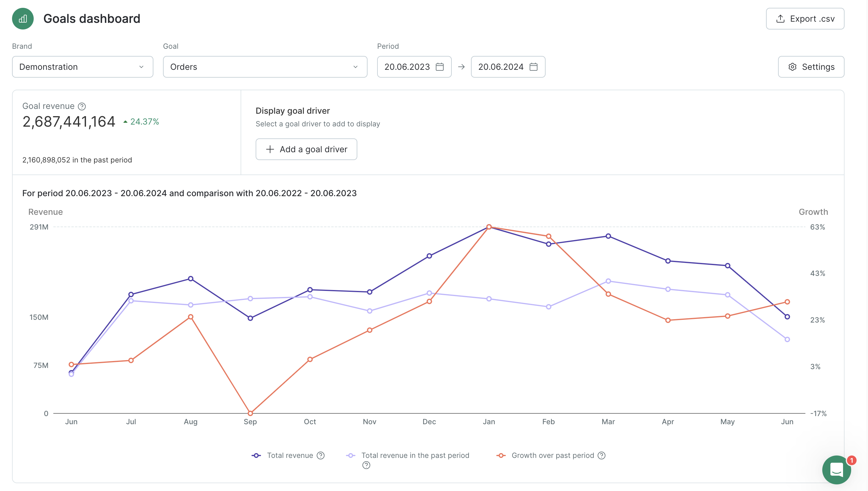The height and width of the screenshot is (491, 868).
Task: Click the Revenue axis title
Action: pyautogui.click(x=45, y=212)
